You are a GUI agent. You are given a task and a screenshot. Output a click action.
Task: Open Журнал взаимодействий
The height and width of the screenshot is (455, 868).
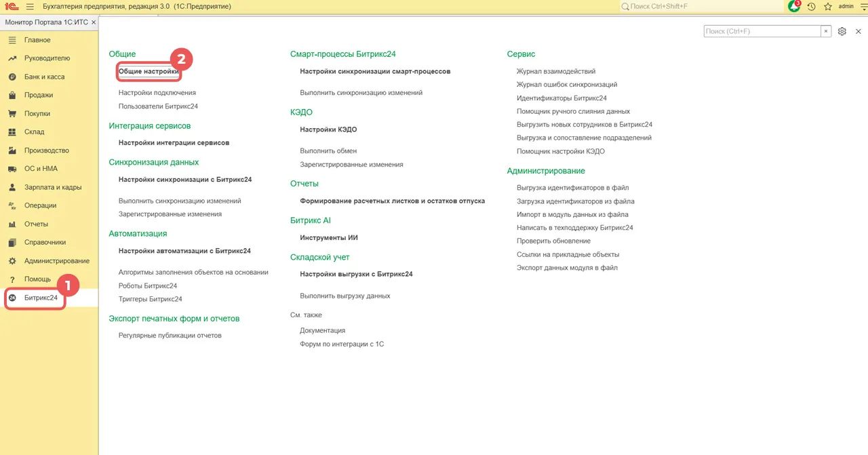[556, 71]
